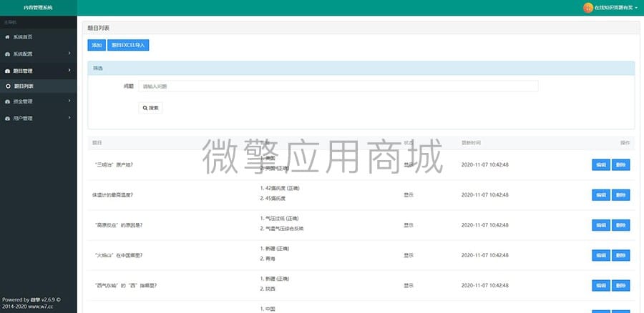Expand the 用户管理 submenu chevron
644x313 pixels.
tap(69, 118)
